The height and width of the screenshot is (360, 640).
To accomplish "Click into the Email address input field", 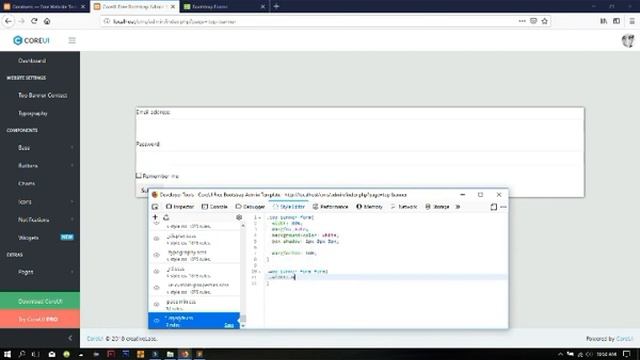I will coord(360,127).
